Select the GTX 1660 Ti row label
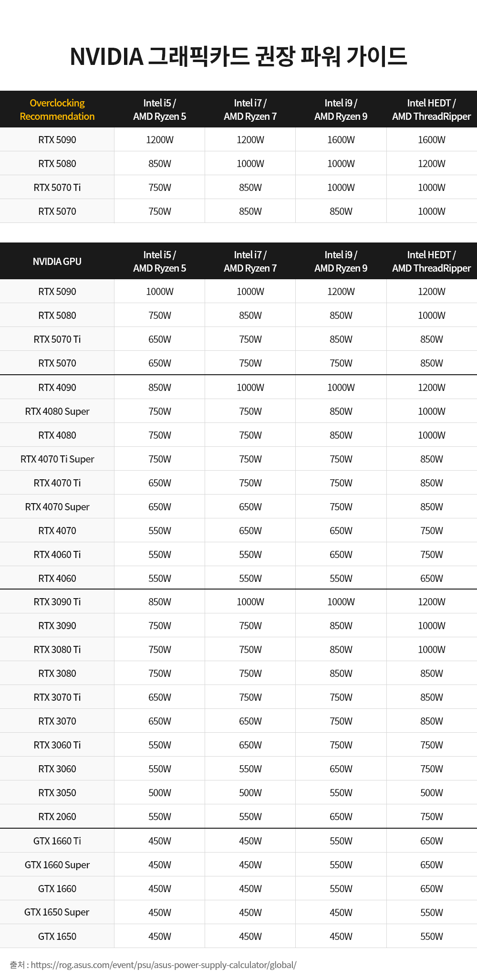Screen dimensions: 477x980 point(57,841)
